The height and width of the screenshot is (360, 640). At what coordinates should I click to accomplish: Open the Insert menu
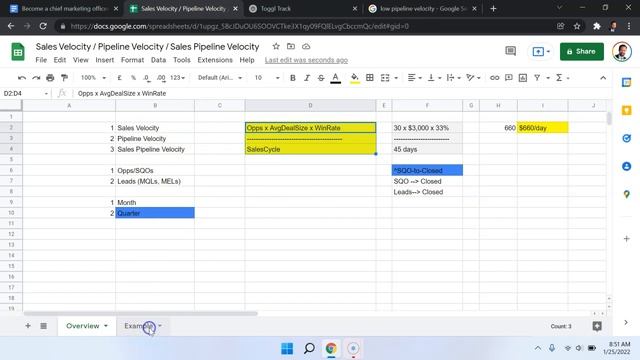105,60
